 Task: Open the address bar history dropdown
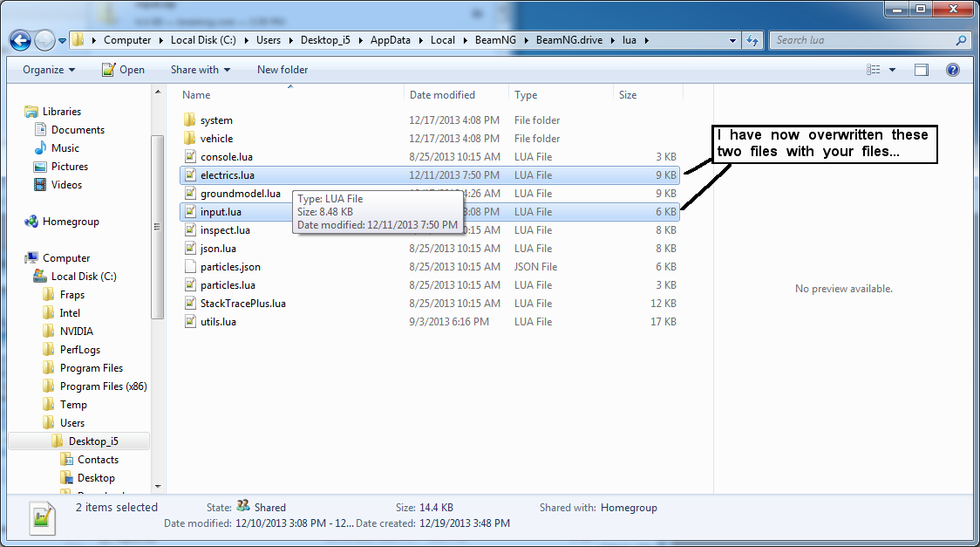tap(732, 41)
